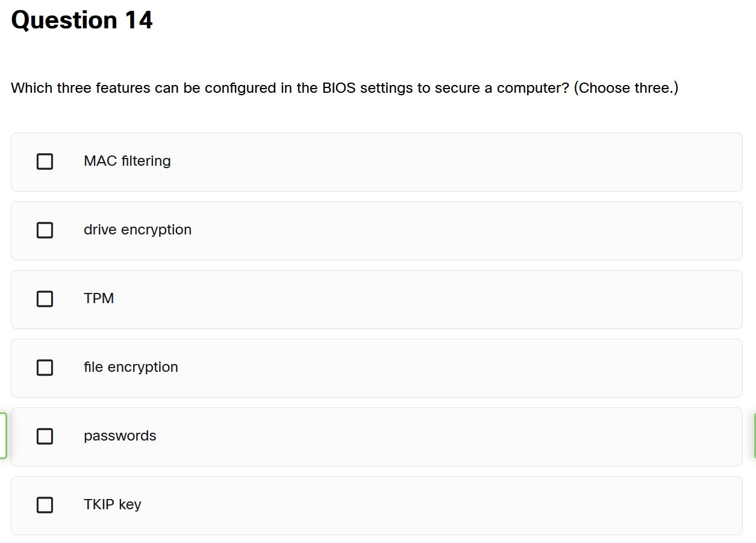The image size is (756, 543).
Task: Check the box next to MAC filtering
Action: 45,162
